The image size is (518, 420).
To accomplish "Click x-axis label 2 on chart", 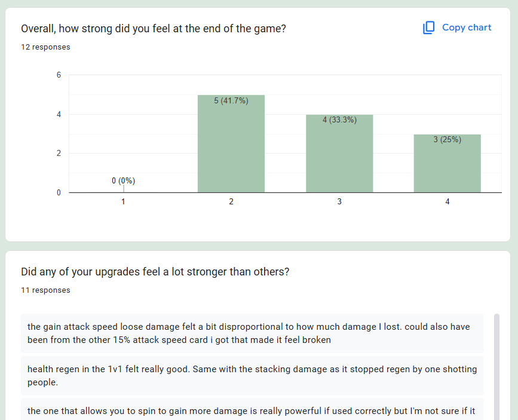I will tap(231, 201).
